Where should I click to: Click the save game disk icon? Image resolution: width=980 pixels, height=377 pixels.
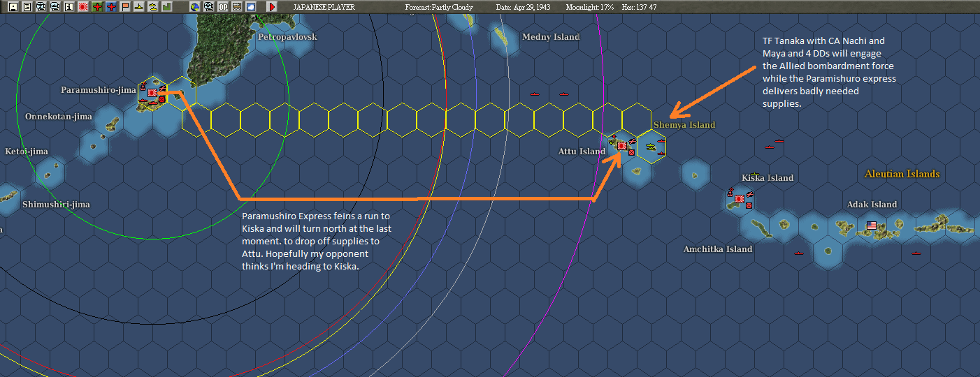(x=13, y=7)
